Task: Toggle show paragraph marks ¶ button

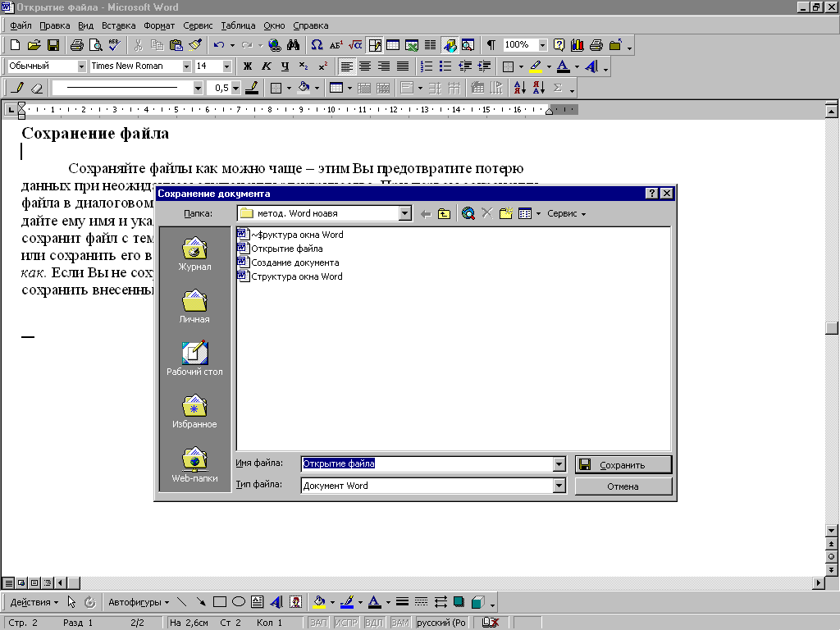Action: point(491,45)
